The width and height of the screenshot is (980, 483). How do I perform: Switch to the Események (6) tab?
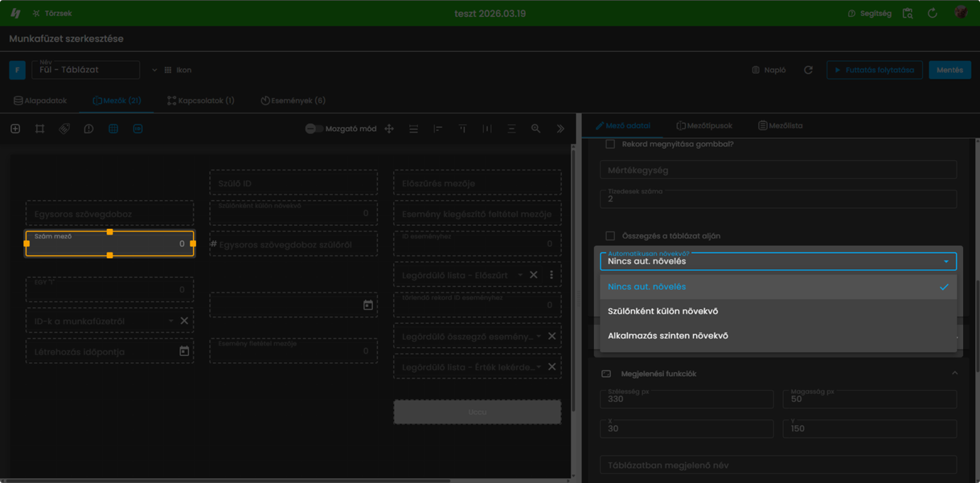tap(293, 100)
